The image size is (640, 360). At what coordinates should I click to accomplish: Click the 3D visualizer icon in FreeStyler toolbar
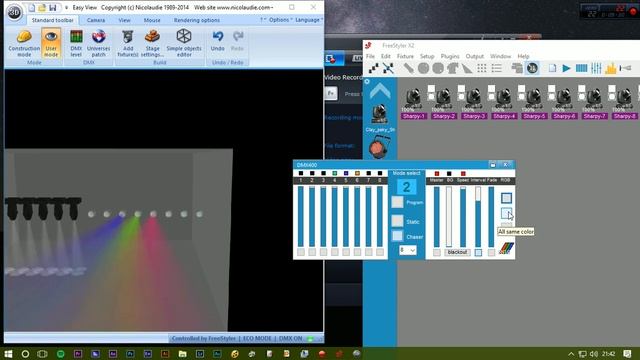tap(532, 68)
